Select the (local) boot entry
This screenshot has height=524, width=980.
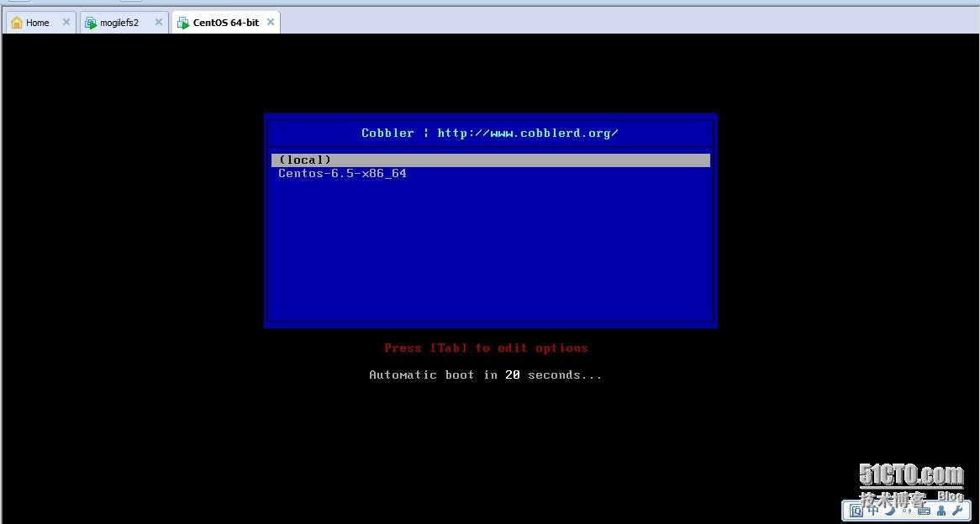(x=491, y=160)
